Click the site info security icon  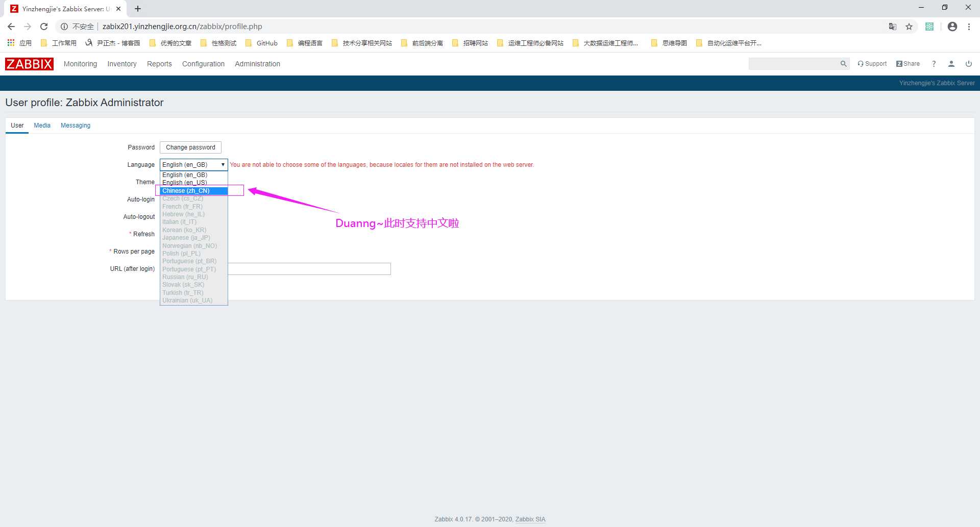[x=64, y=27]
